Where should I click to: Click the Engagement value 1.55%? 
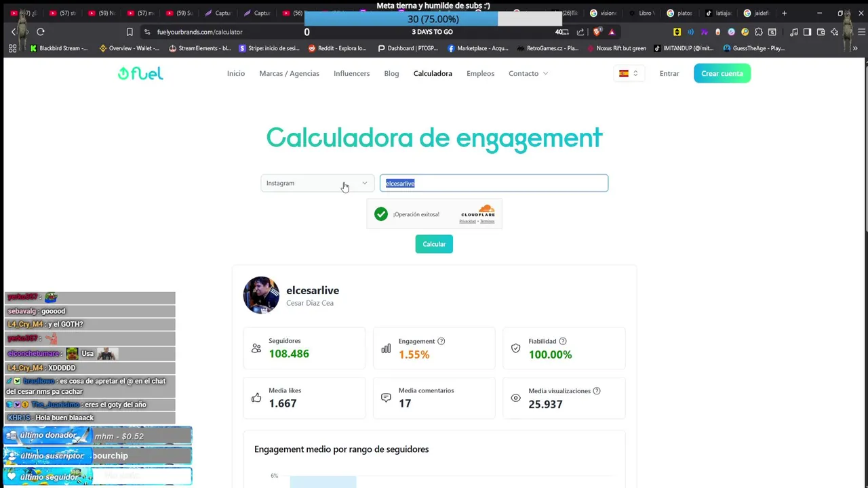[414, 354]
